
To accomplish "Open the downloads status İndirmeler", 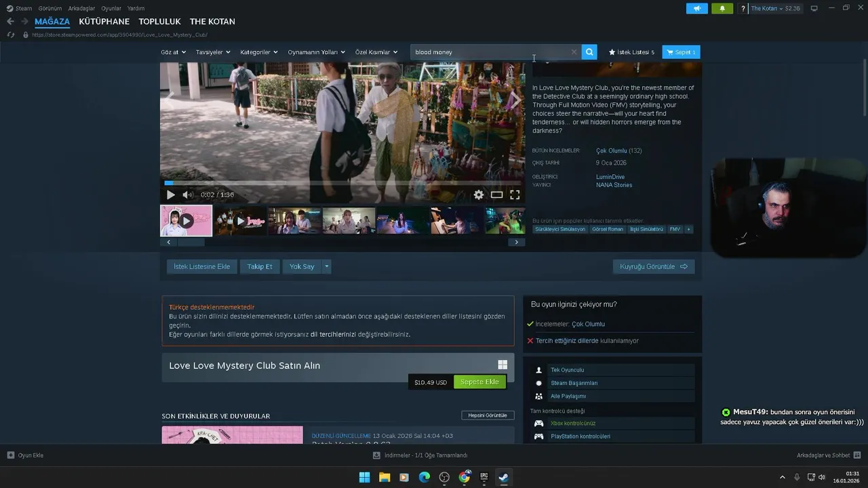I will [x=420, y=455].
